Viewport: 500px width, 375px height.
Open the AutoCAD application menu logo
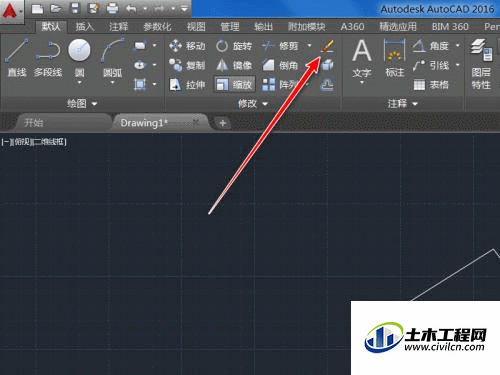pos(11,11)
